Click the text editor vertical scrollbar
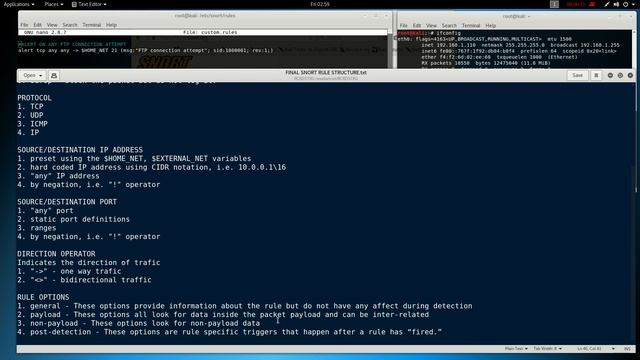Image resolution: width=640 pixels, height=360 pixels. pyautogui.click(x=636, y=137)
